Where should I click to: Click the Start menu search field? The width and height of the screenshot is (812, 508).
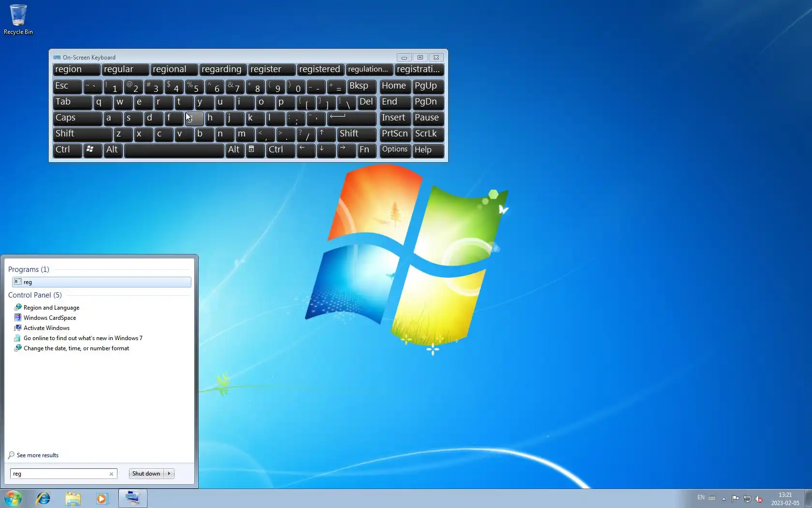[59, 474]
